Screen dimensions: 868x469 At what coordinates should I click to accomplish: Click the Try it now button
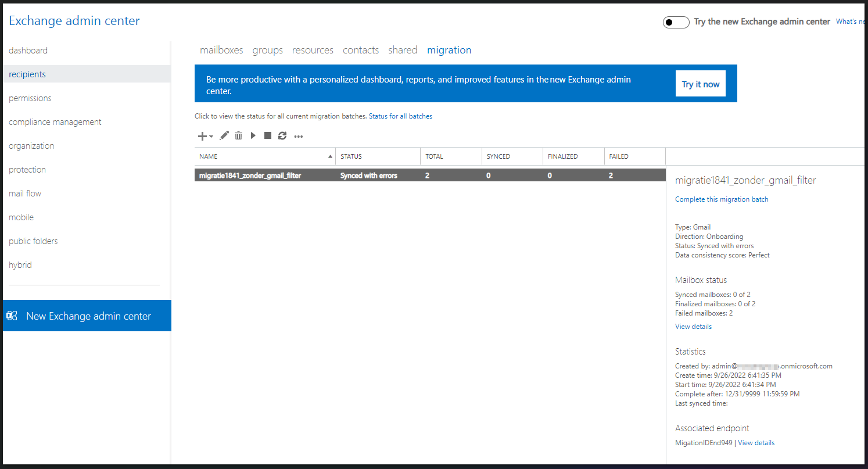[x=701, y=84]
